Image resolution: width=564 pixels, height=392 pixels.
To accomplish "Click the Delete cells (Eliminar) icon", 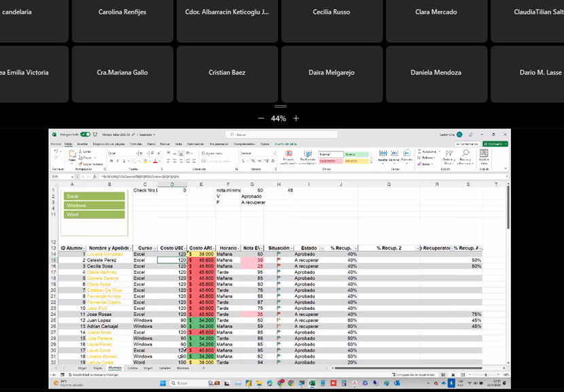I will coord(395,154).
